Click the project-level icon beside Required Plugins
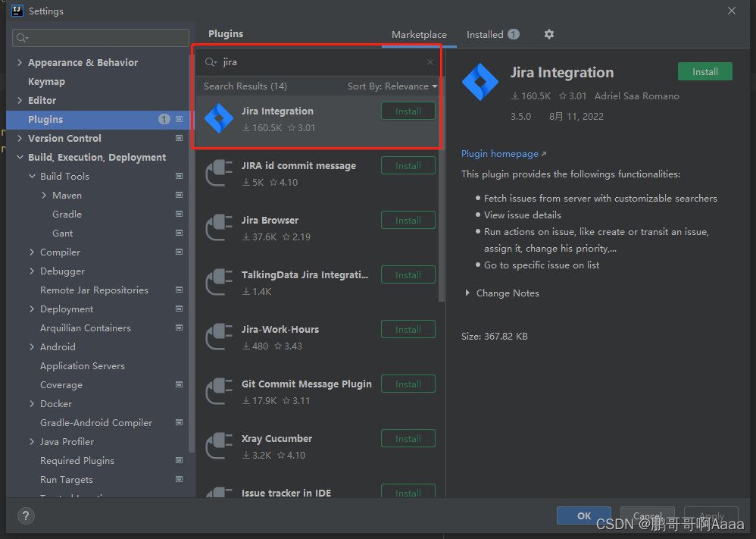 click(179, 460)
